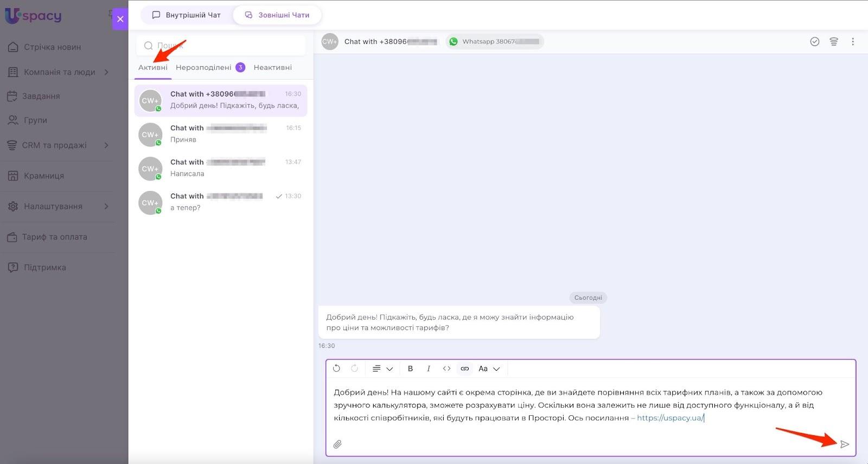This screenshot has height=464, width=868.
Task: Toggle code formatting in editor
Action: point(446,369)
